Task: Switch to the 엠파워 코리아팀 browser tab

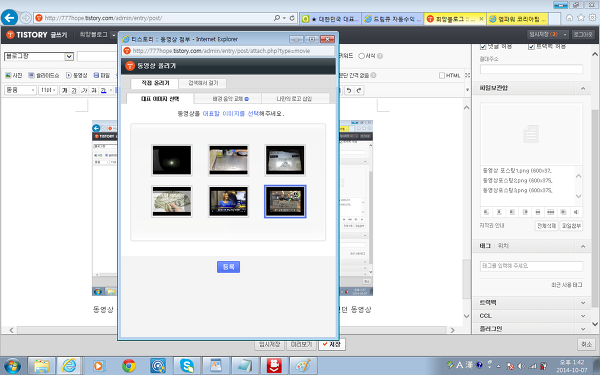Action: (x=518, y=19)
